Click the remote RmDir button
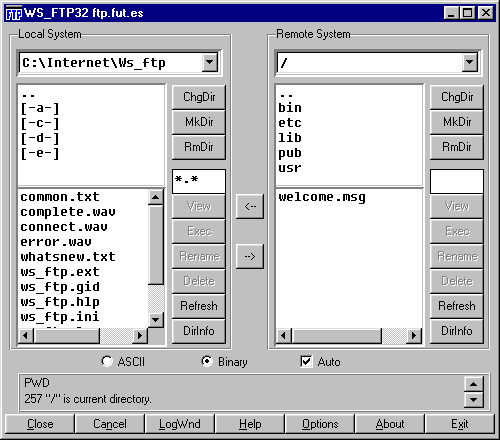 tap(457, 147)
